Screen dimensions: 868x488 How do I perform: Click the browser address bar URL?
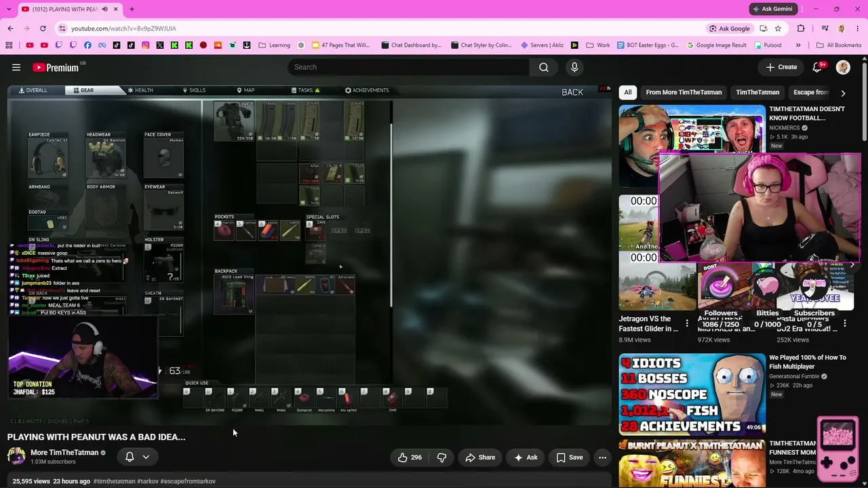click(x=123, y=28)
